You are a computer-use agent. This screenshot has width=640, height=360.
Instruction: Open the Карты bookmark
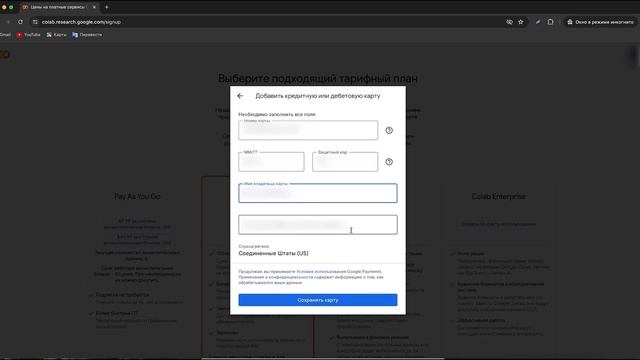(56, 35)
